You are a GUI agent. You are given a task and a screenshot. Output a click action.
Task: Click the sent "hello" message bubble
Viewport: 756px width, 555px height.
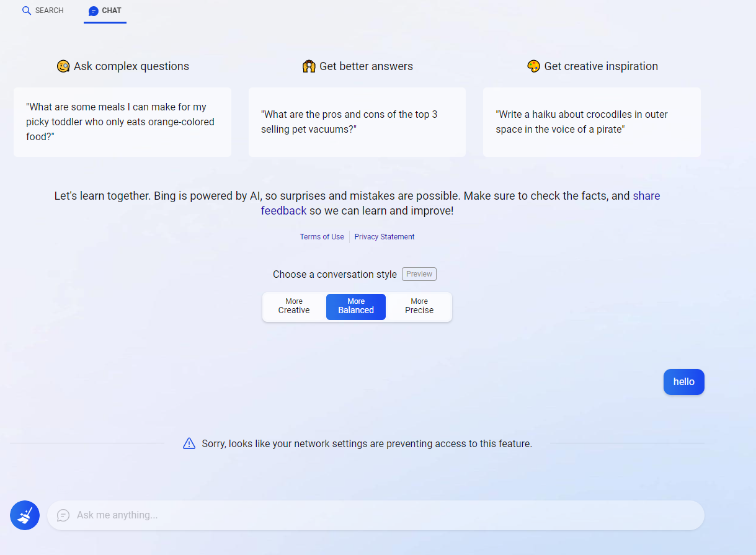coord(683,382)
